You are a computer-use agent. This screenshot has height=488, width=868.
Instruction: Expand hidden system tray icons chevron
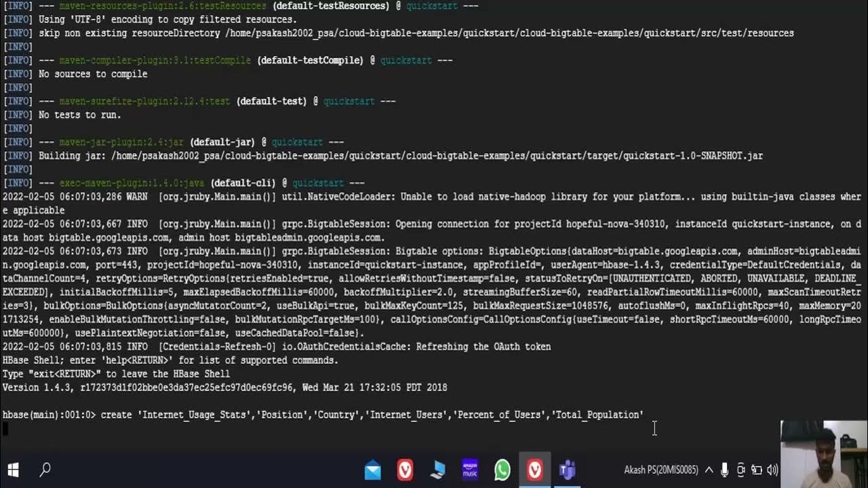point(709,470)
